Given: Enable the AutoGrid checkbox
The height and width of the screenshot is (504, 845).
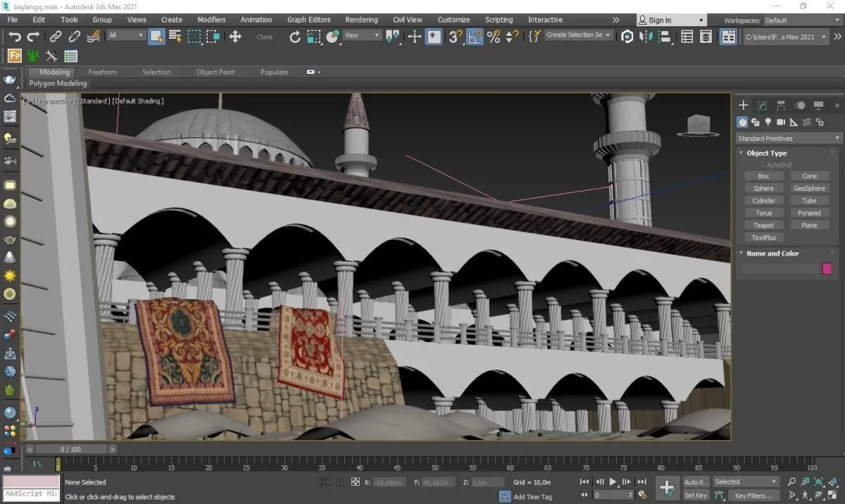Looking at the screenshot, I should point(762,165).
